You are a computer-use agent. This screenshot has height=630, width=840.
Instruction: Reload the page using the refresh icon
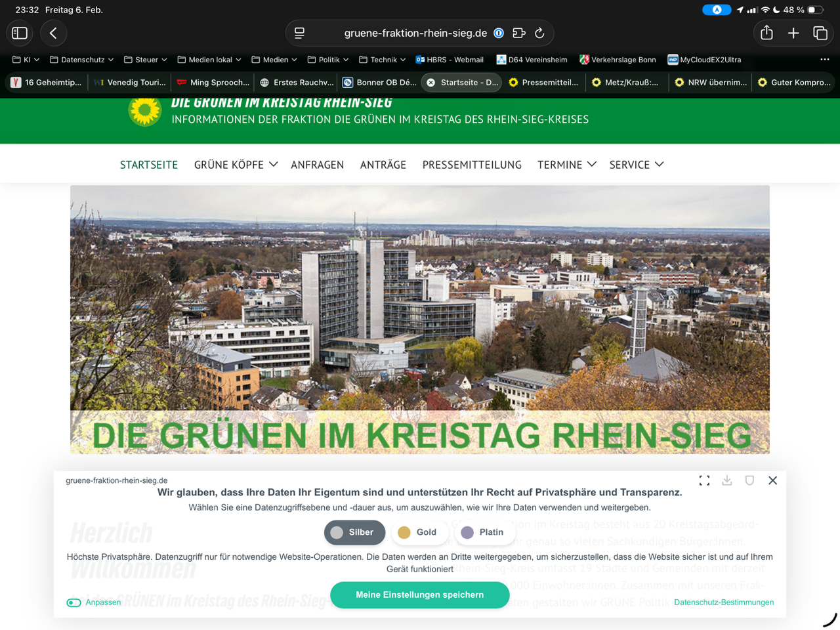pyautogui.click(x=539, y=33)
